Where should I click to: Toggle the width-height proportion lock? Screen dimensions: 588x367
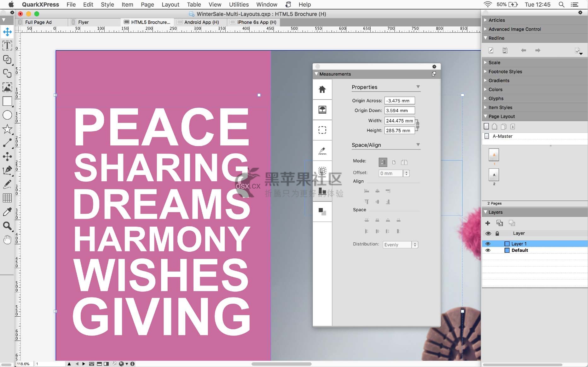click(x=418, y=125)
